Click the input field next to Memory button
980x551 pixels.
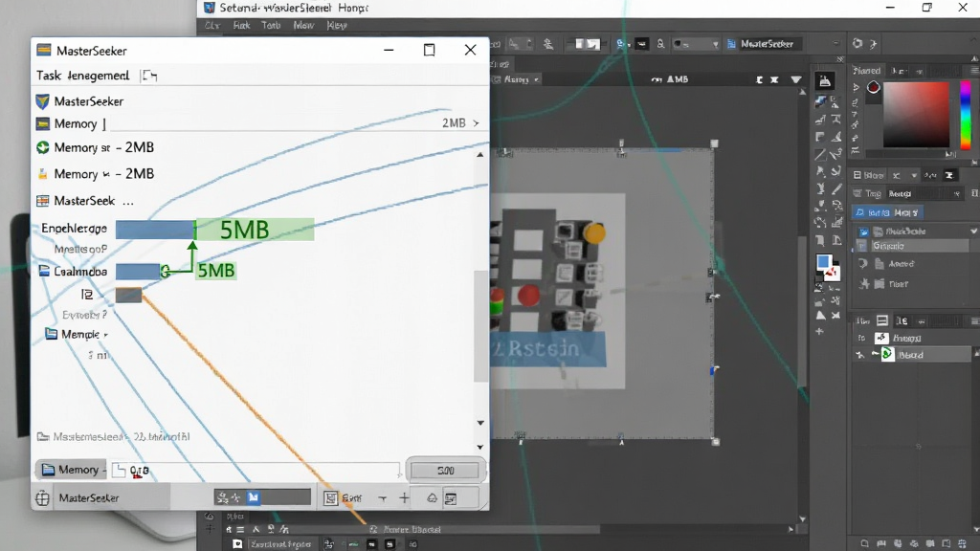255,471
